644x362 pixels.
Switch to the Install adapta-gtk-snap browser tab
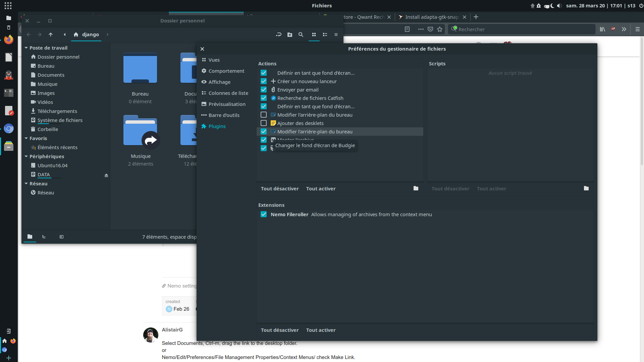[x=430, y=17]
